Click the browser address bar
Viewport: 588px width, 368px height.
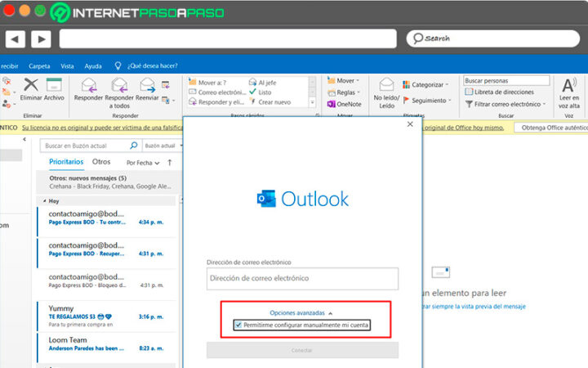pyautogui.click(x=228, y=38)
